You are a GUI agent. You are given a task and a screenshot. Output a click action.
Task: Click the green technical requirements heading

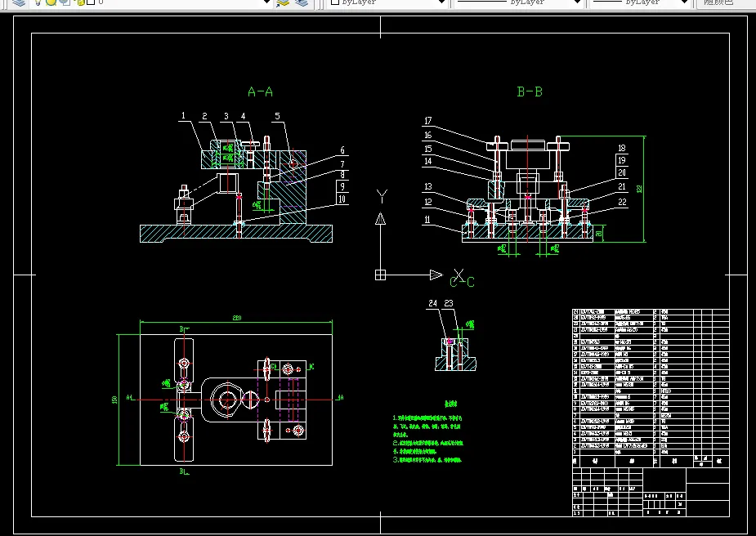pos(450,404)
